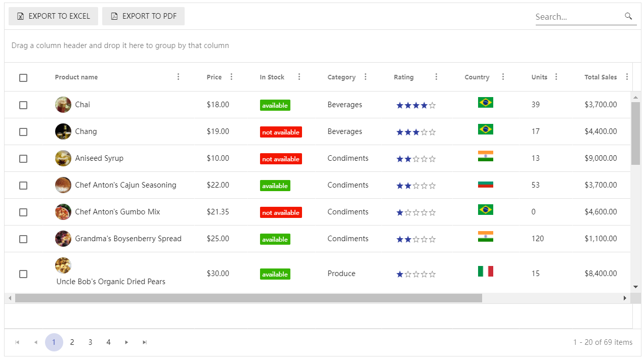Check the checkbox for the Chai row

coord(23,105)
